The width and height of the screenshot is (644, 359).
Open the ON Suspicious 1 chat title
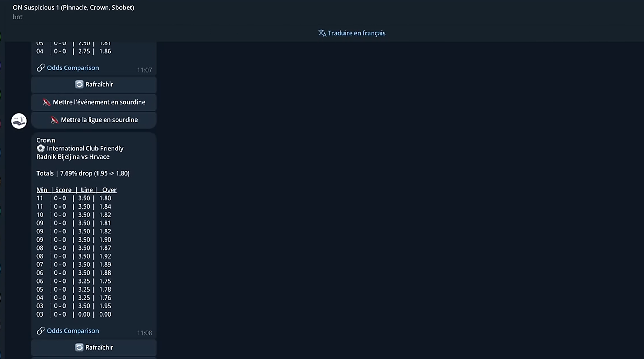pyautogui.click(x=73, y=7)
